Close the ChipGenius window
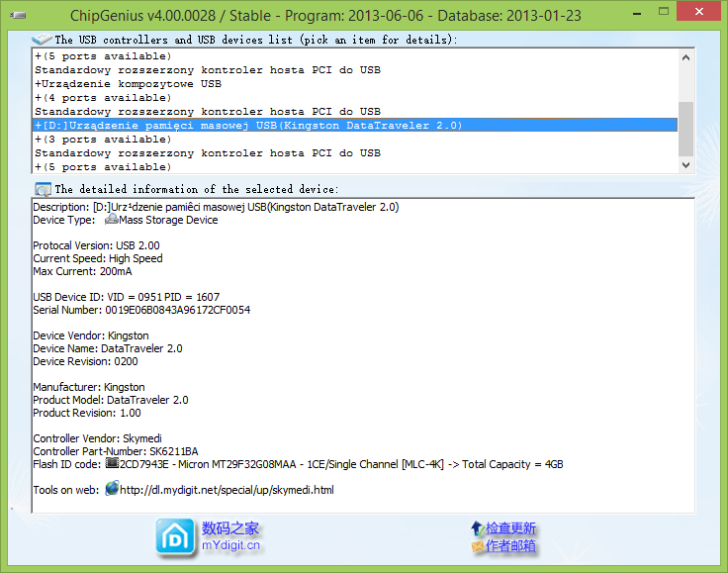This screenshot has height=573, width=728. click(698, 11)
